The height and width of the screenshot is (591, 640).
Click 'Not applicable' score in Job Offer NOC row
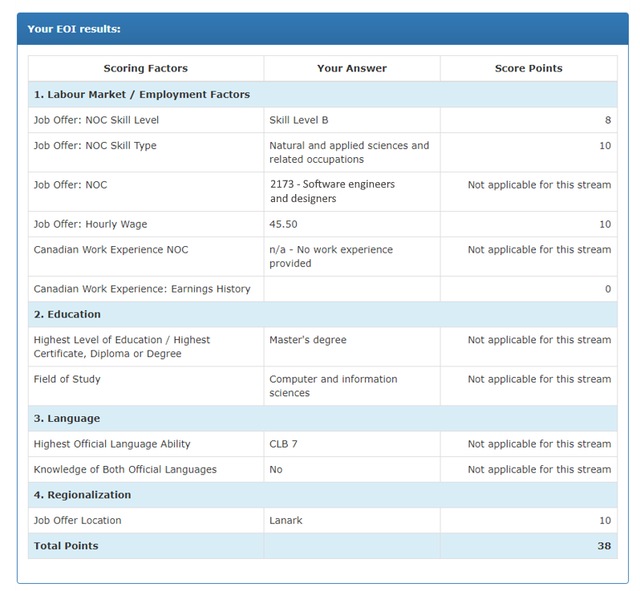pyautogui.click(x=539, y=185)
